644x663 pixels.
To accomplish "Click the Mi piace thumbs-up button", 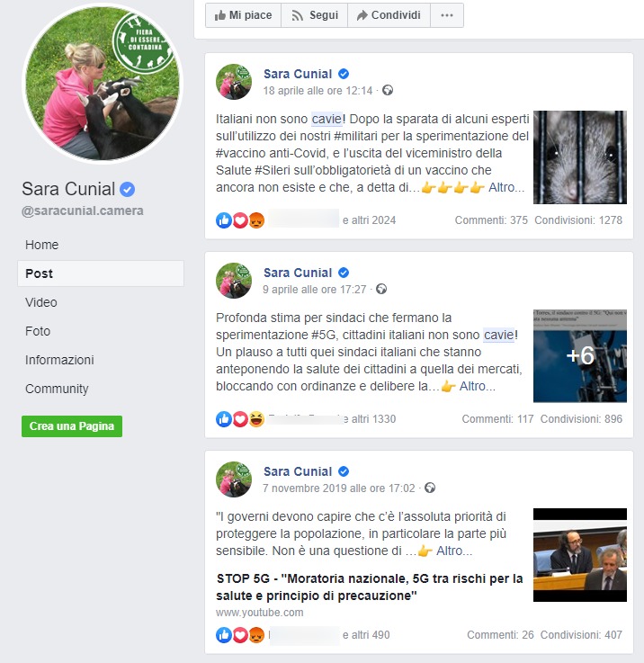I will pyautogui.click(x=243, y=15).
